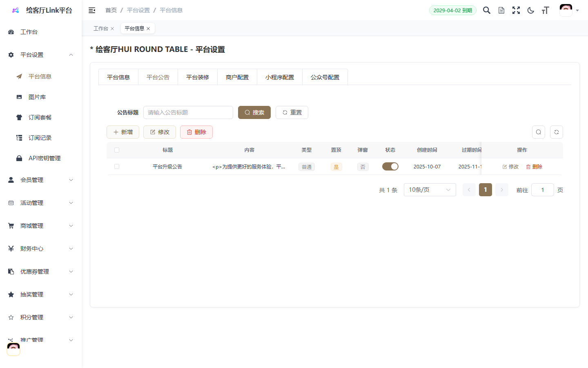Viewport: 588px width, 368px height.
Task: Click the floating avatar at bottom left
Action: pos(13,349)
